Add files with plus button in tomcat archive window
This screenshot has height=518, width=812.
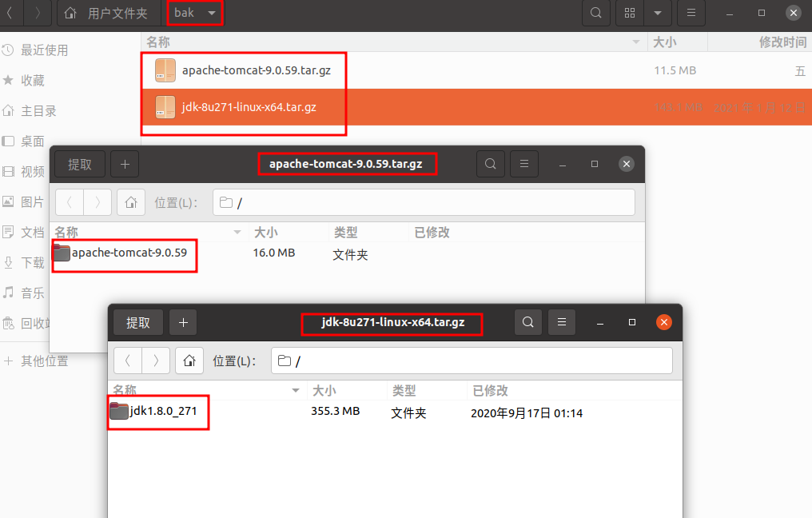click(x=125, y=164)
